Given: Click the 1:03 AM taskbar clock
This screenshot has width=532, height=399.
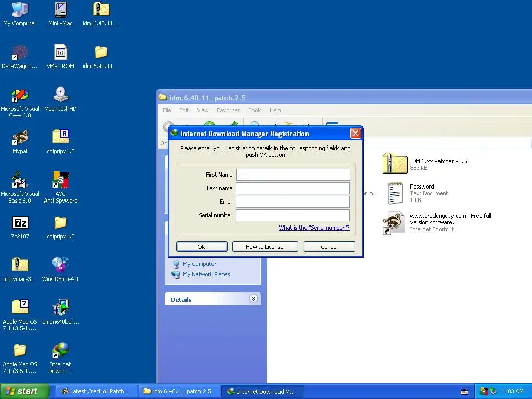Looking at the screenshot, I should (x=513, y=391).
